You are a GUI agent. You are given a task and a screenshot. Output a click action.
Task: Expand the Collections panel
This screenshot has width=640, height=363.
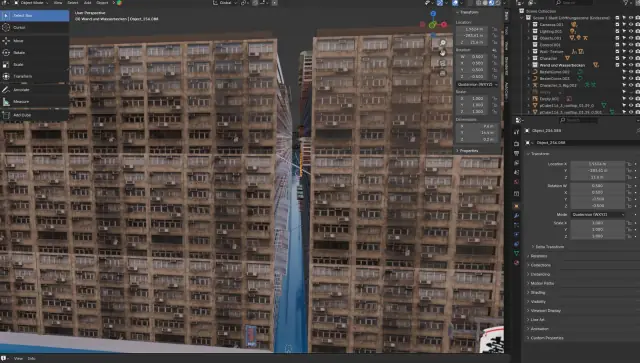click(539, 265)
